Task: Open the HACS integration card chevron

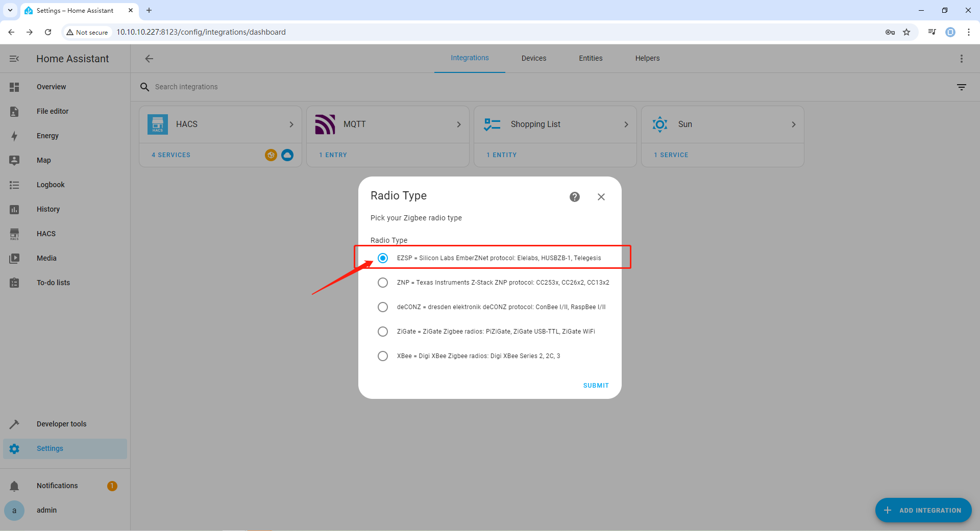Action: pyautogui.click(x=291, y=124)
